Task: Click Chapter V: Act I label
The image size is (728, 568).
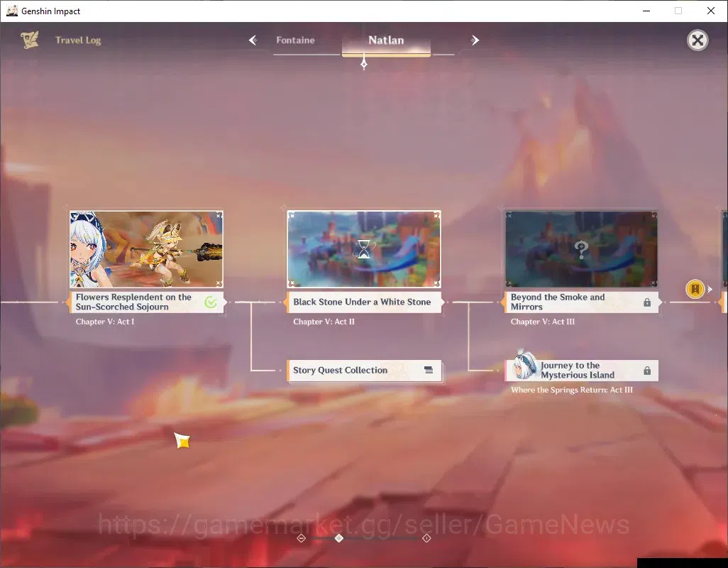Action: coord(105,322)
